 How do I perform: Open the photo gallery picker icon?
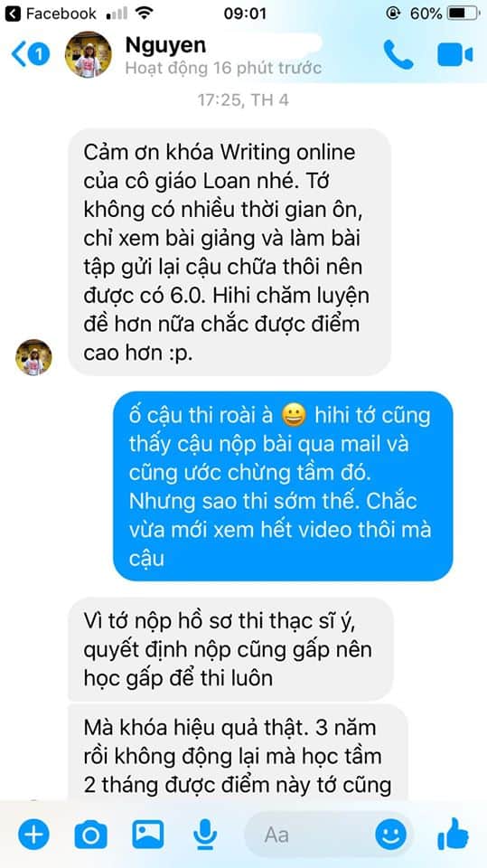pyautogui.click(x=148, y=834)
